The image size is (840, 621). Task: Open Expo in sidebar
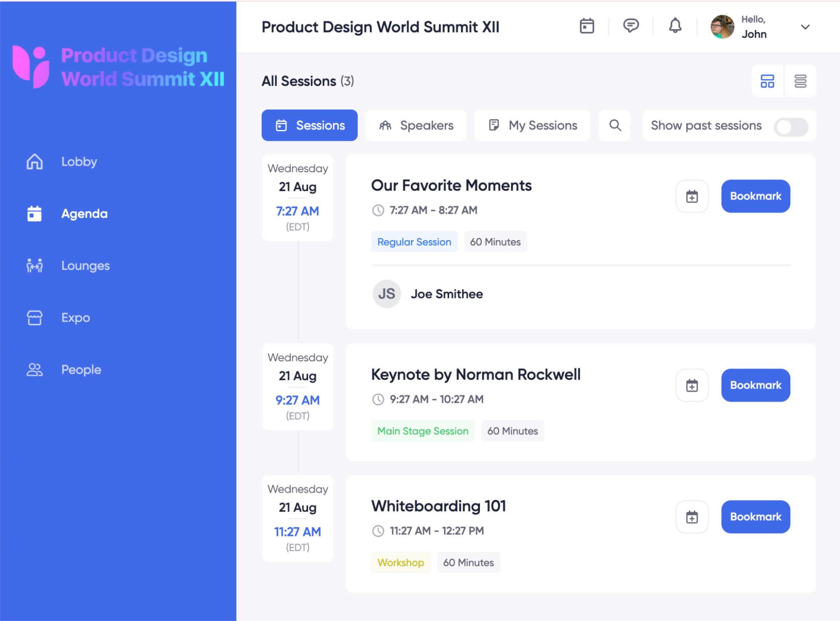[x=76, y=318]
